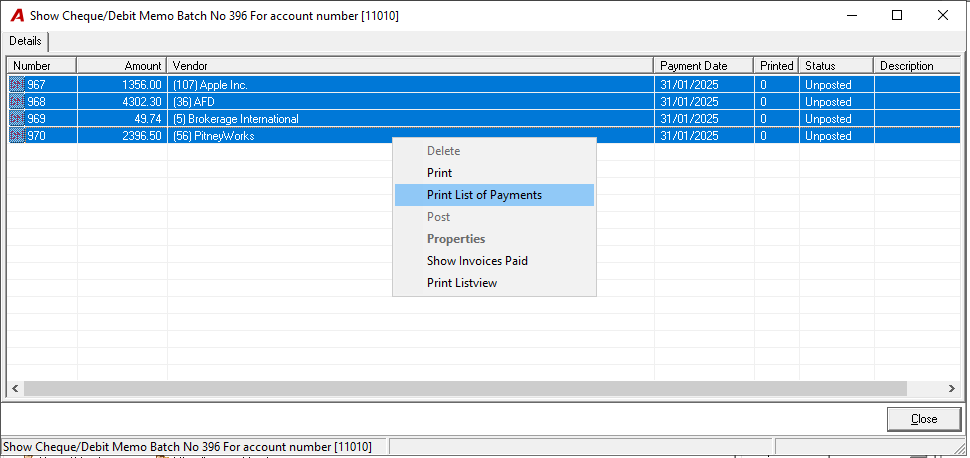The width and height of the screenshot is (970, 458).
Task: Sort by the Amount column header
Action: (x=122, y=66)
